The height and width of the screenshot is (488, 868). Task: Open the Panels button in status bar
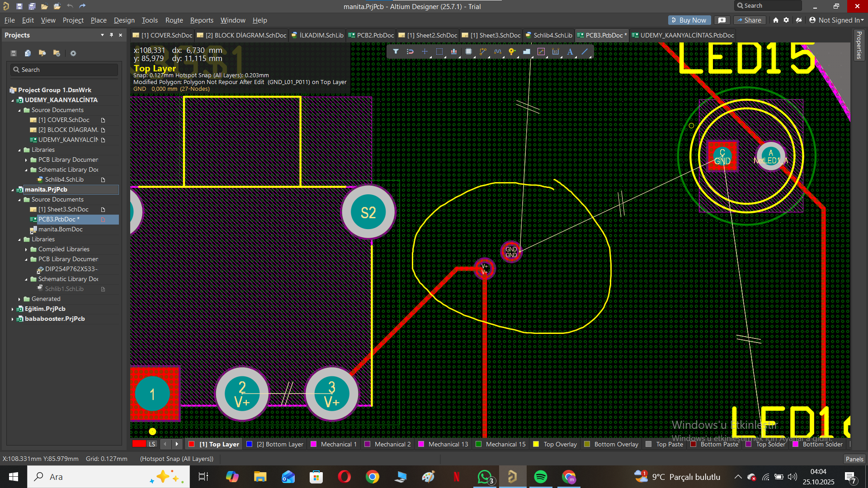(x=854, y=459)
